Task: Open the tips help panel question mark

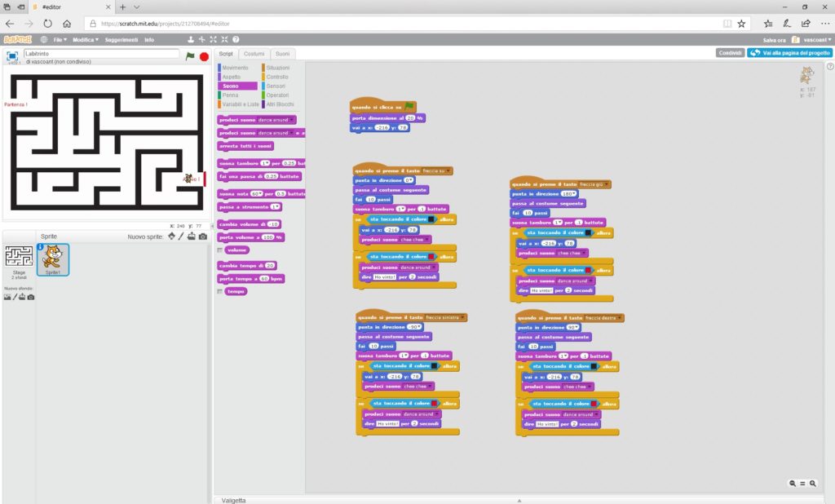Action: [830, 66]
